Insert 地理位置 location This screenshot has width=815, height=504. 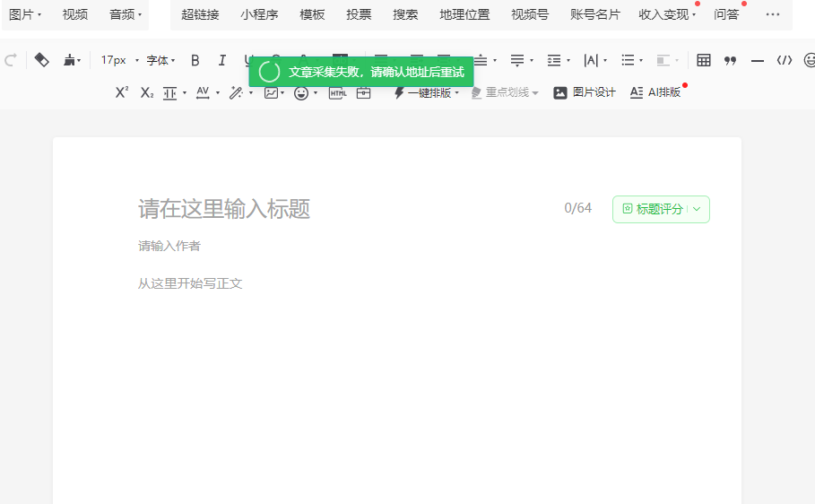point(464,14)
